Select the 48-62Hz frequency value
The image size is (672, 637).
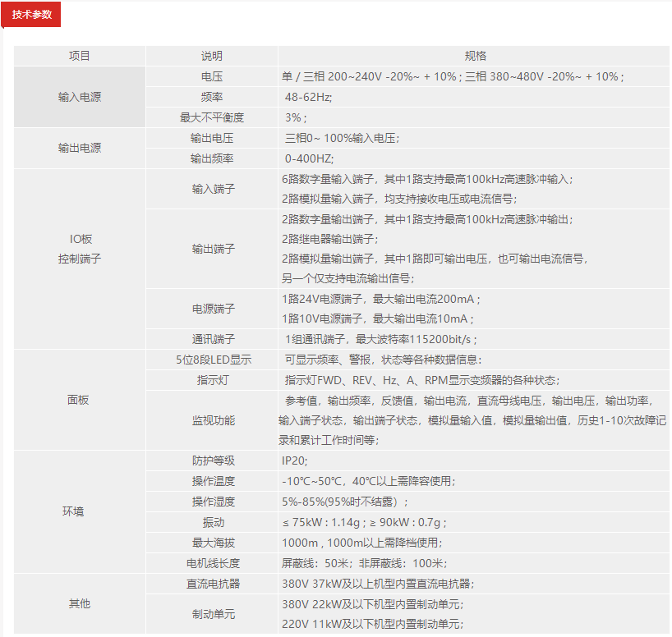[307, 97]
